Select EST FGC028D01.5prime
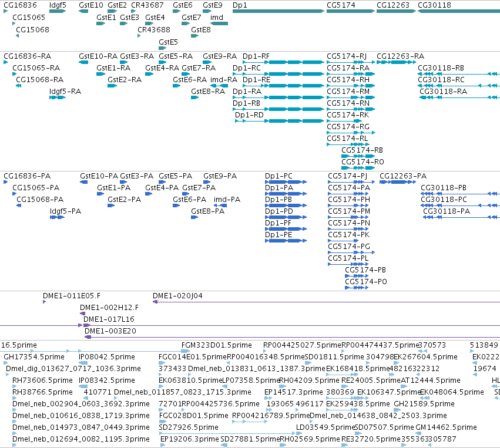The height and width of the screenshot is (448, 500). coord(193,416)
